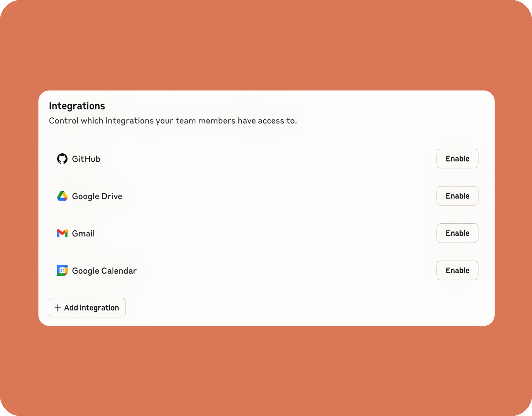This screenshot has height=416, width=532.
Task: Select the GitHub name label
Action: point(86,159)
